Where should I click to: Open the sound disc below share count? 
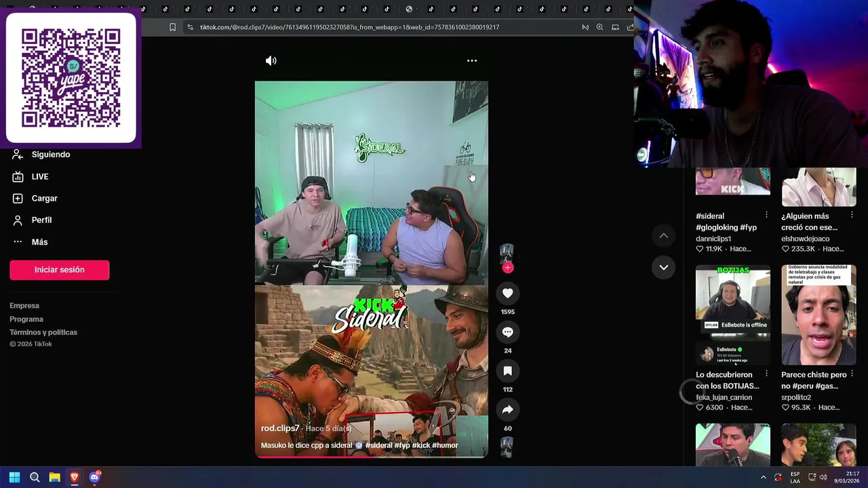tap(507, 447)
